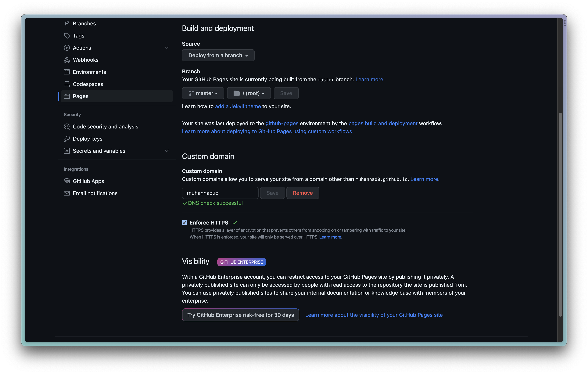The image size is (588, 374).
Task: Expand the Actions sidebar section chevron
Action: point(167,48)
